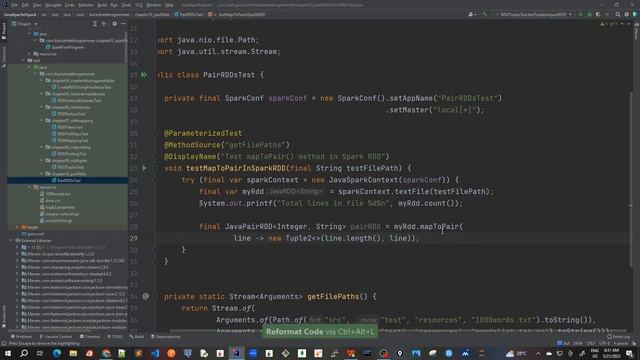Click the gutter annotation icon beside getFilePaths
The width and height of the screenshot is (640, 360).
146,296
